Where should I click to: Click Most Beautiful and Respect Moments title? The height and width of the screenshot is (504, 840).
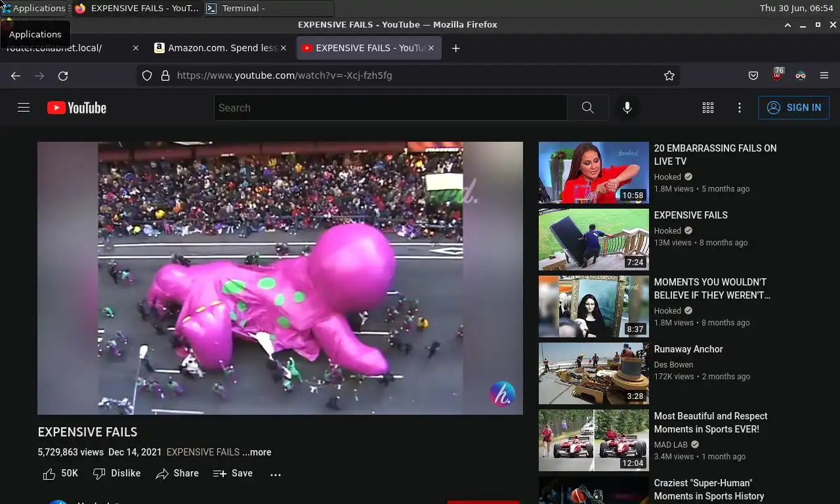click(x=711, y=423)
